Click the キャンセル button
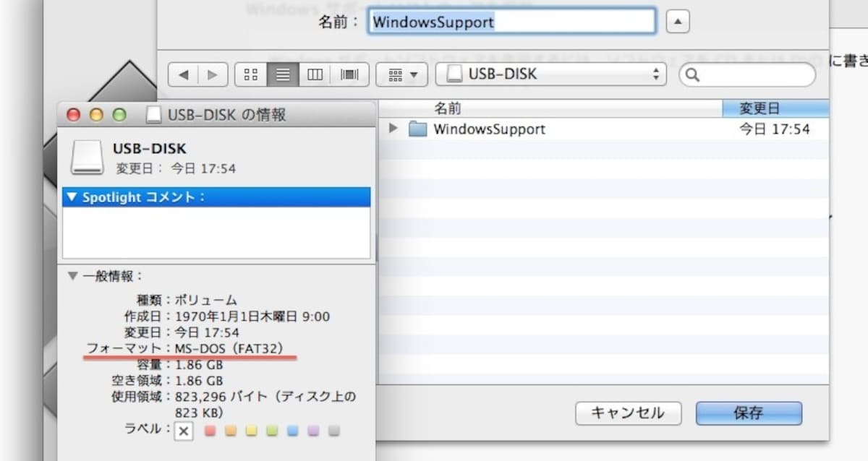The width and height of the screenshot is (868, 461). click(628, 413)
